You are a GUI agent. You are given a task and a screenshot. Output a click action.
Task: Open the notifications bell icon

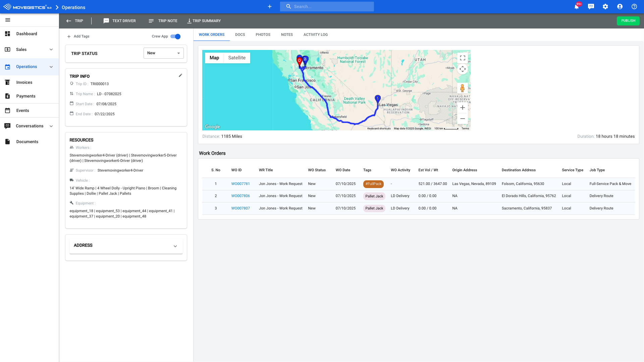coord(577,7)
